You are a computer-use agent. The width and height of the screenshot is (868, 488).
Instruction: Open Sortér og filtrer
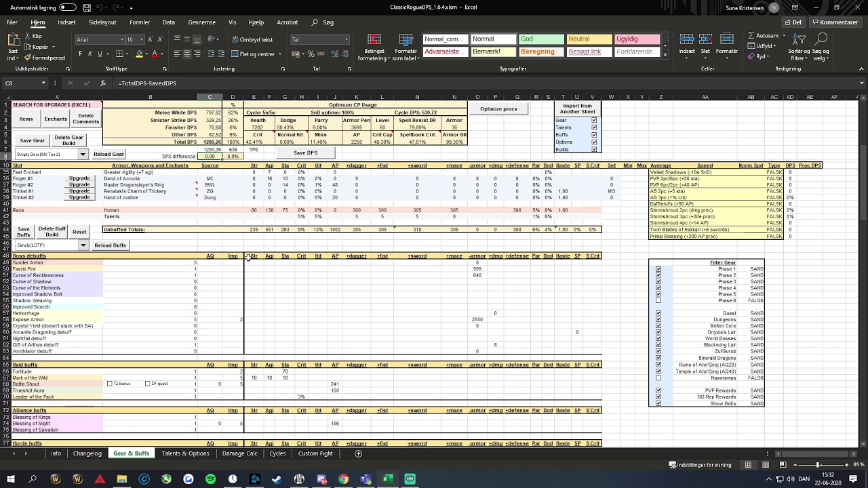799,47
